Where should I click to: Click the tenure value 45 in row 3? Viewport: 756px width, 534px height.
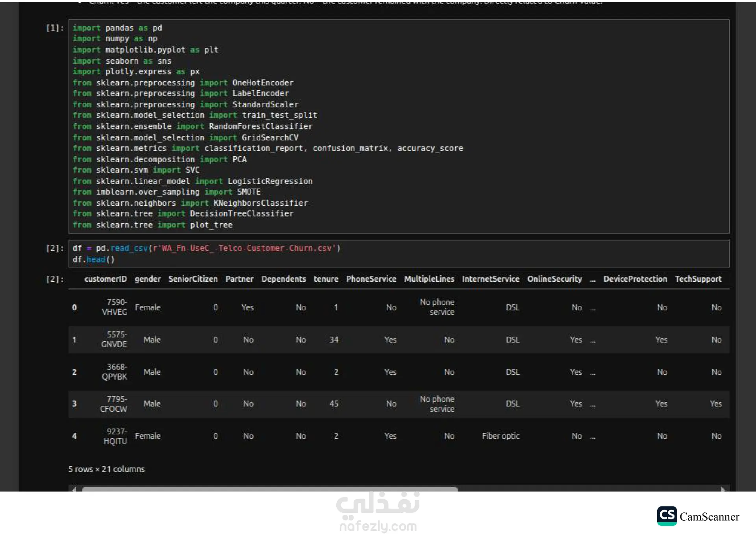(x=334, y=404)
